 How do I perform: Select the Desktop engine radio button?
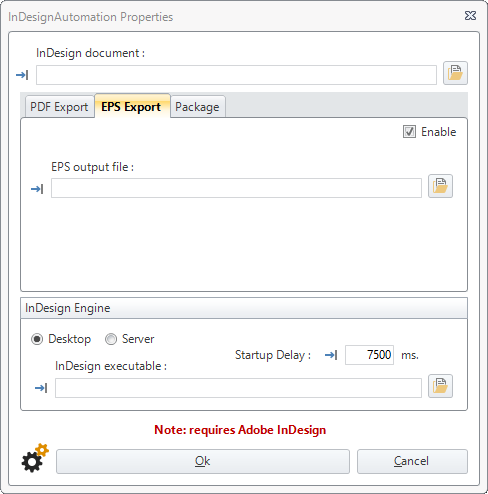click(x=37, y=339)
